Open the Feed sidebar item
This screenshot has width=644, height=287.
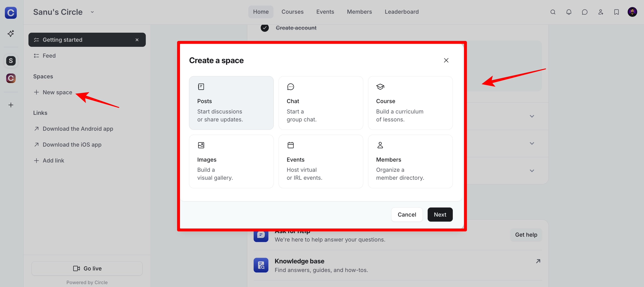pos(87,56)
